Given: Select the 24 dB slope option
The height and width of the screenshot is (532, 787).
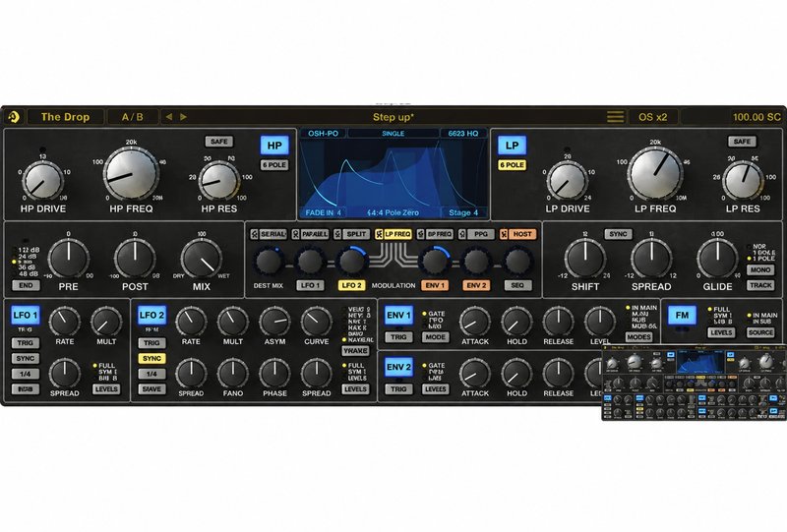Looking at the screenshot, I should pyautogui.click(x=26, y=256).
